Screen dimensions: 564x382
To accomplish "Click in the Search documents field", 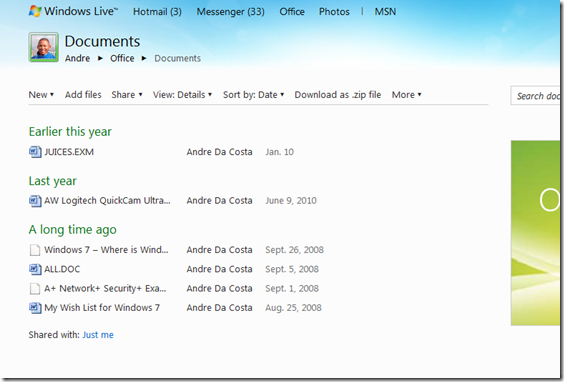I will [535, 96].
